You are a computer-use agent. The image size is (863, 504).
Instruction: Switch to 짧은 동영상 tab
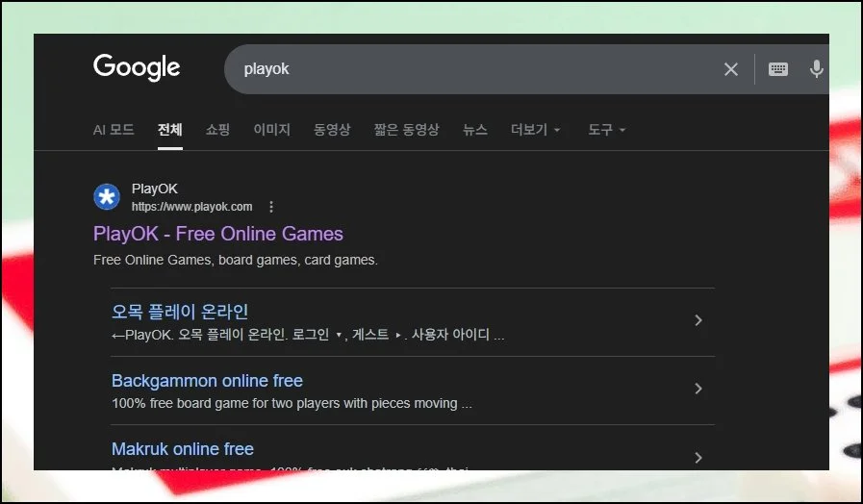406,130
